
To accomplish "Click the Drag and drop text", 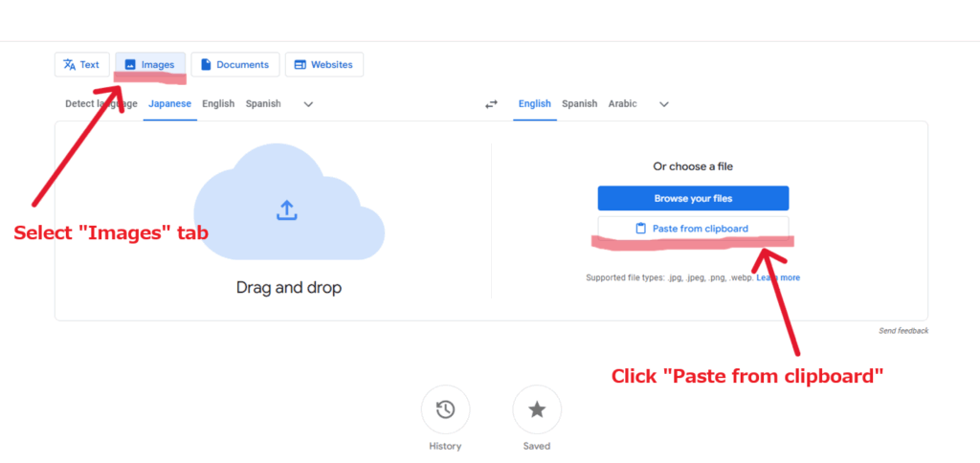I will pos(289,287).
